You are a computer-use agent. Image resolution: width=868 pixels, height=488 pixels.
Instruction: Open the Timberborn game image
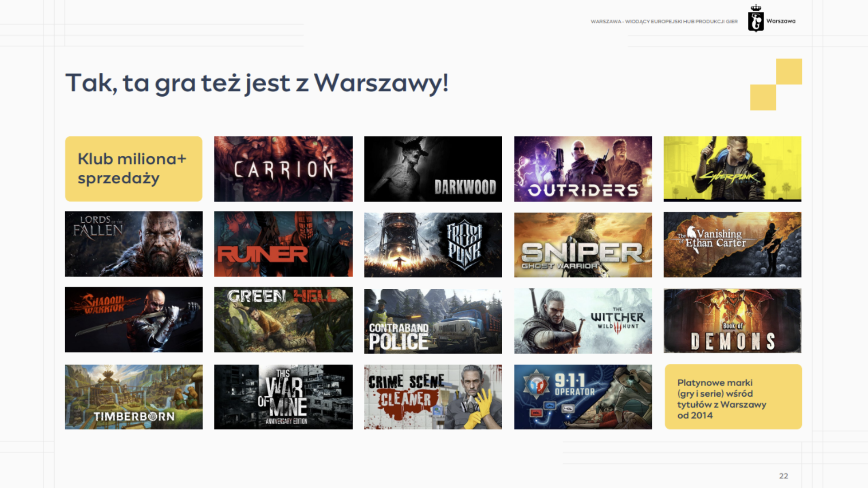133,397
